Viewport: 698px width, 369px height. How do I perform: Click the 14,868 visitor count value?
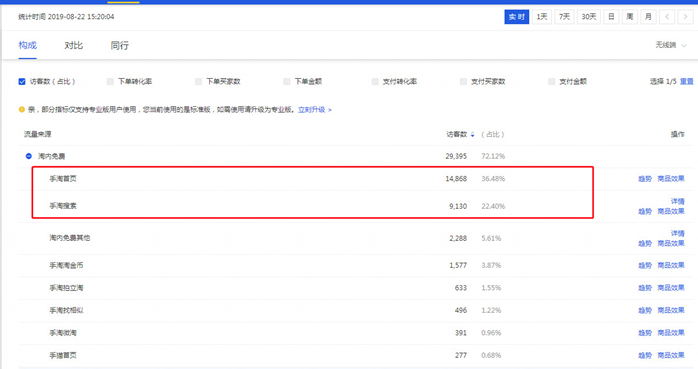pos(456,179)
